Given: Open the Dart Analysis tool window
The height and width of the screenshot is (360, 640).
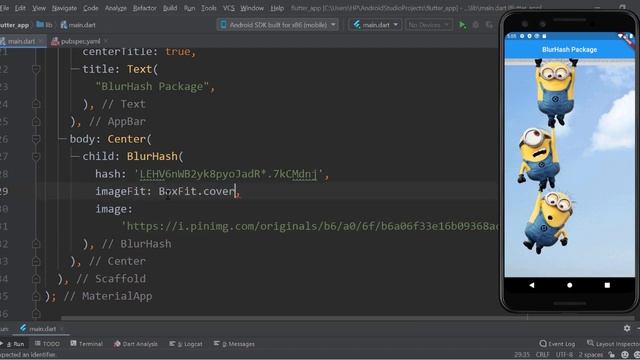Looking at the screenshot, I should [136, 344].
